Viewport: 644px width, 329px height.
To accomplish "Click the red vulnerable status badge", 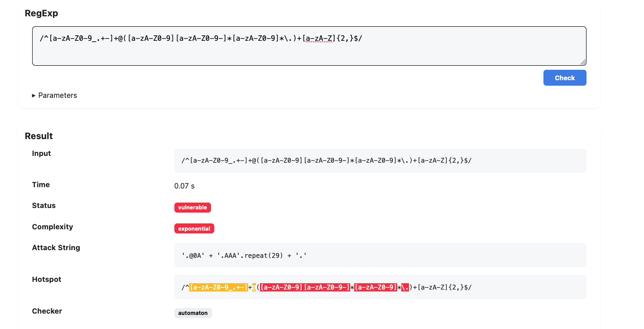I will [192, 208].
